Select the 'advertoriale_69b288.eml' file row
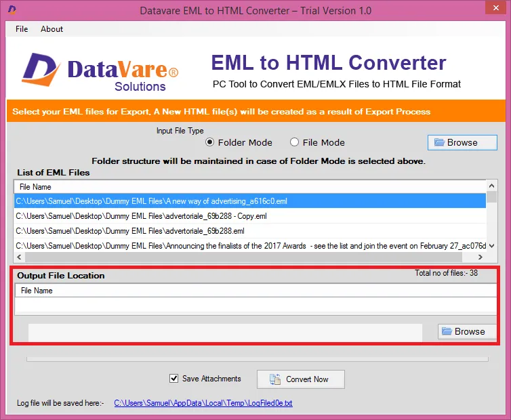Screen dimensions: 511x420 click(249, 231)
